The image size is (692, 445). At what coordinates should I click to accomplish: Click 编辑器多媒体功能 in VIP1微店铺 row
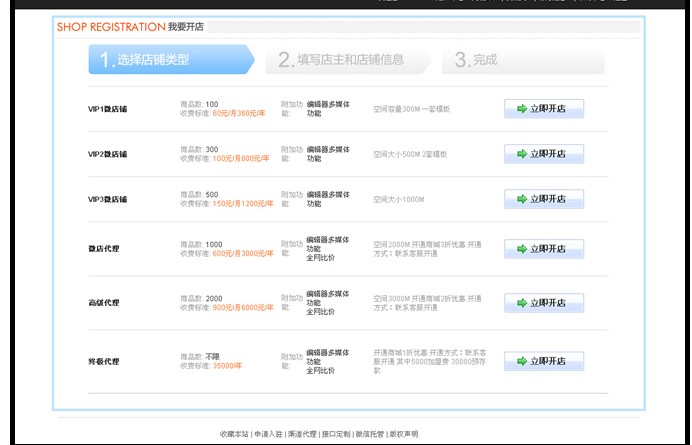tap(328, 109)
